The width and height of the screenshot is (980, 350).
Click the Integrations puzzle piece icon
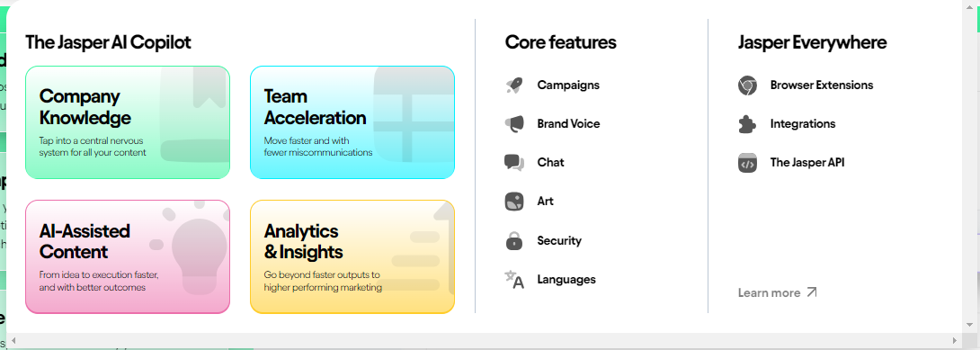click(747, 124)
